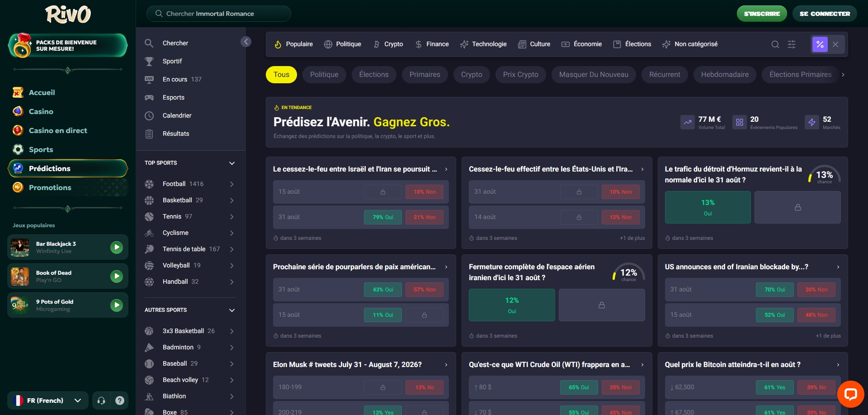Select the Prix Crypto filter chip
The width and height of the screenshot is (868, 415).
520,75
